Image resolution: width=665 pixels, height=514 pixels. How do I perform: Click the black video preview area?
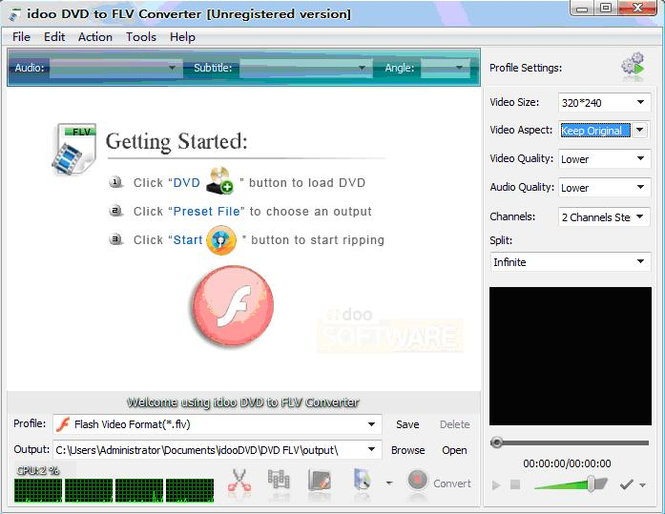[x=570, y=356]
